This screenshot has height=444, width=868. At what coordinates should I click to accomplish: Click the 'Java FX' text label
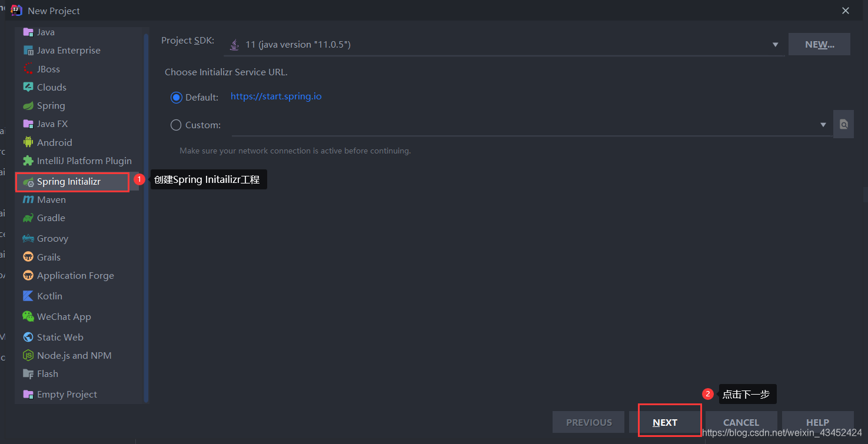tap(52, 124)
